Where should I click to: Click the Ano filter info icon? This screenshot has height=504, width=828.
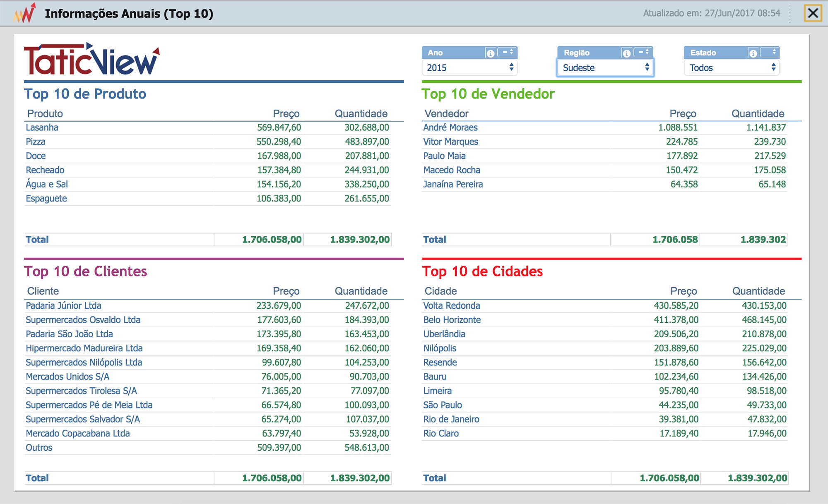click(x=490, y=53)
